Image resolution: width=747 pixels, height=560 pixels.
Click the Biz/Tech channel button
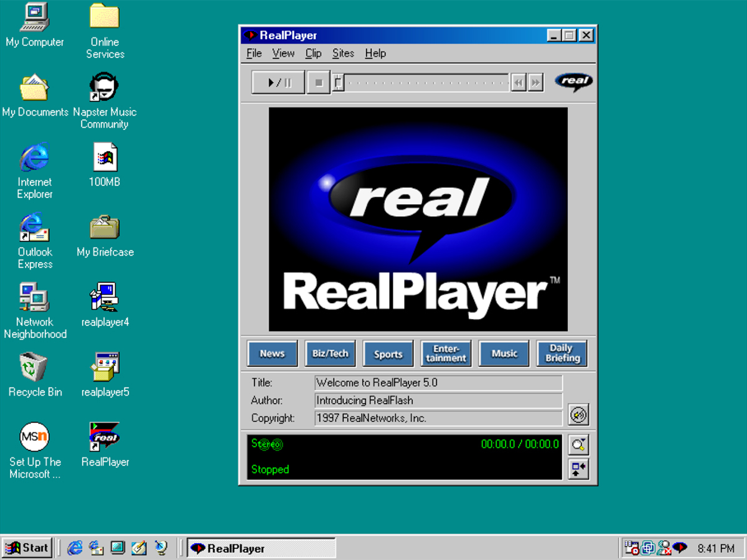(330, 353)
